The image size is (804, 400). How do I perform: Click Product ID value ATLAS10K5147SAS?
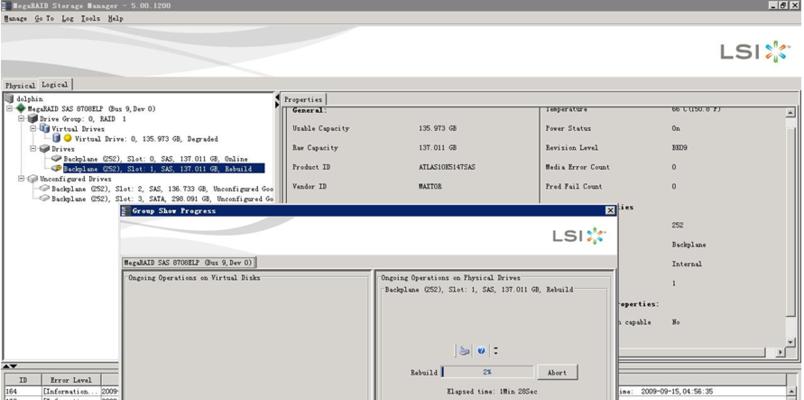click(447, 167)
